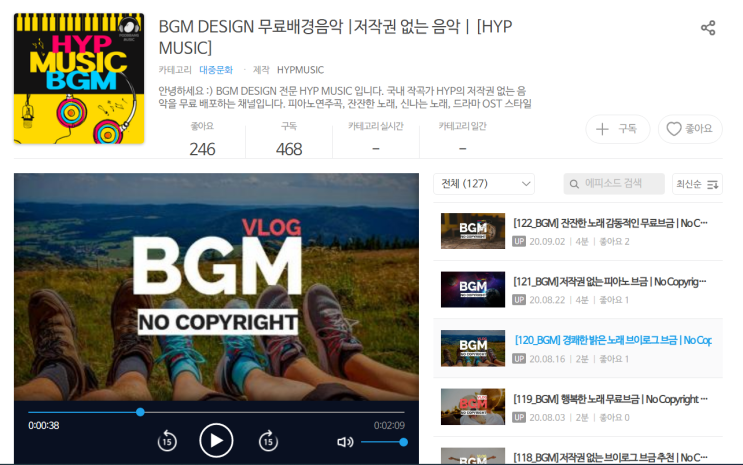Image resolution: width=743 pixels, height=465 pixels.
Task: Click thumbnail of the [122_BGM] episode
Action: [473, 231]
